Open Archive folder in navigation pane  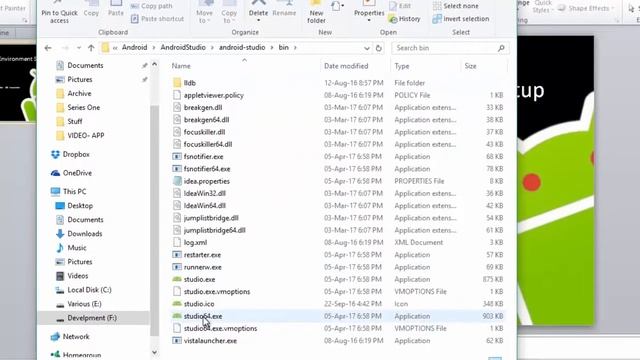pyautogui.click(x=79, y=93)
